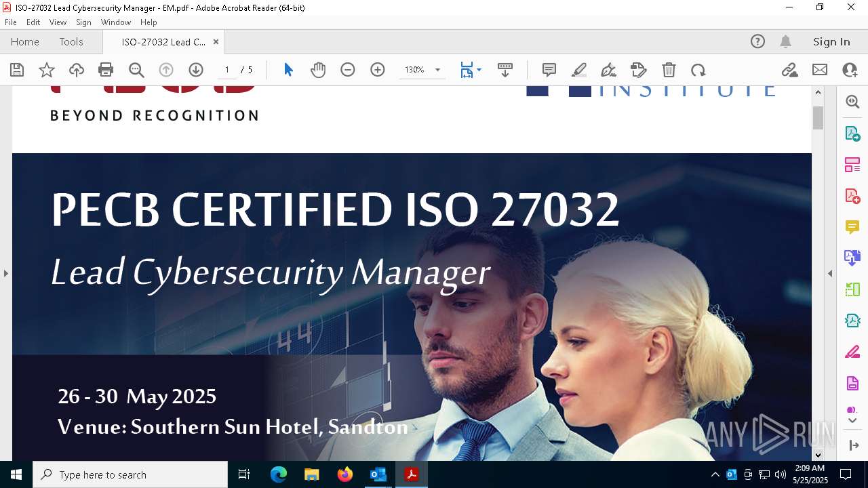Open the Help menu
The image size is (868, 488).
coord(149,22)
